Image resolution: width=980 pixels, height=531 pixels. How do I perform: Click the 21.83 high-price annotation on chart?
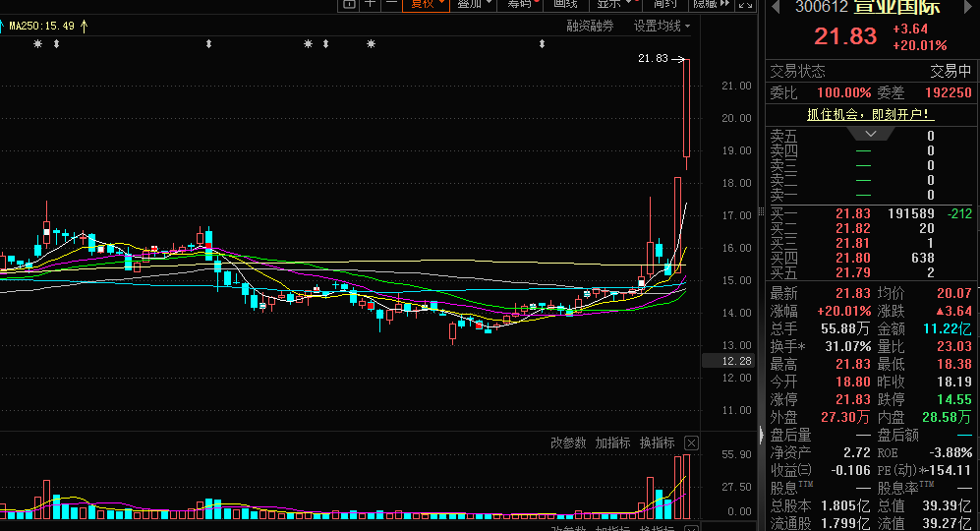[x=653, y=58]
